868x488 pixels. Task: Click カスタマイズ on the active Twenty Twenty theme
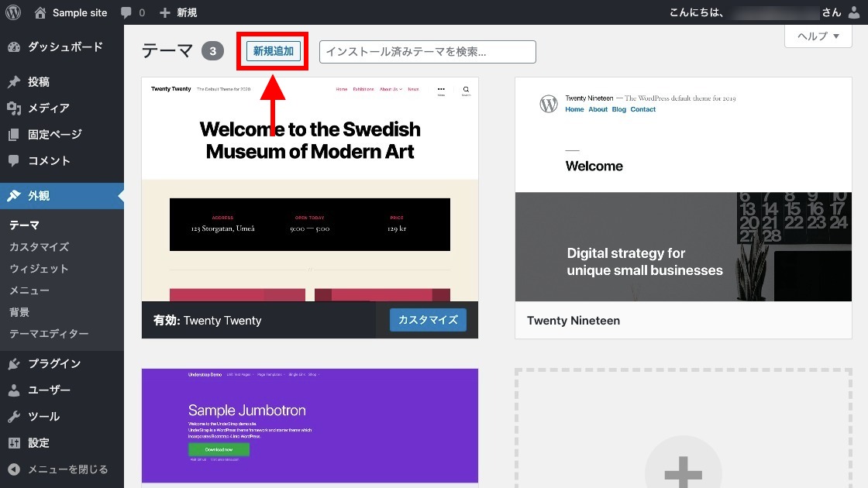427,319
